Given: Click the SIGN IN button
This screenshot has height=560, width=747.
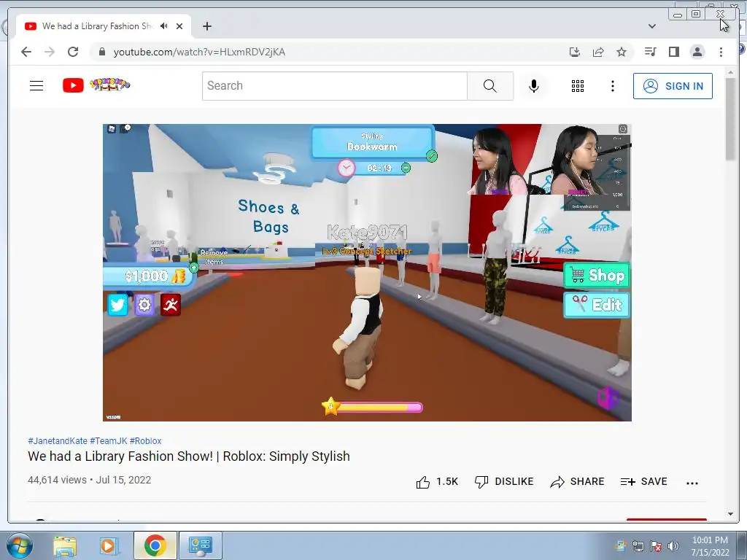Looking at the screenshot, I should 673,86.
